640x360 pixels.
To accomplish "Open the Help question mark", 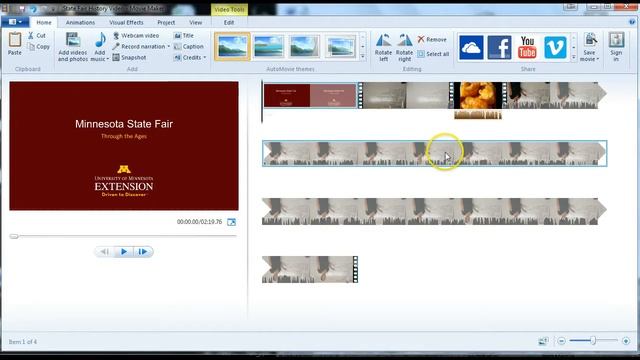I will point(633,22).
